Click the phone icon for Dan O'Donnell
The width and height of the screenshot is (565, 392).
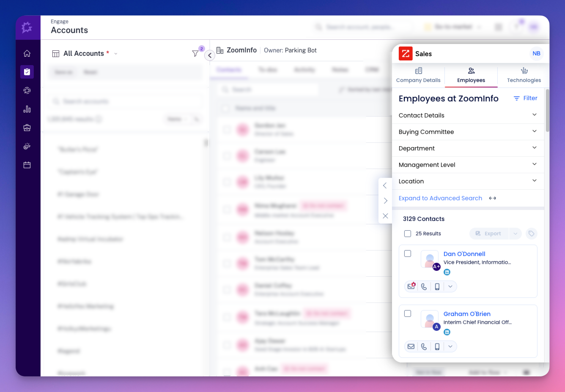click(424, 287)
